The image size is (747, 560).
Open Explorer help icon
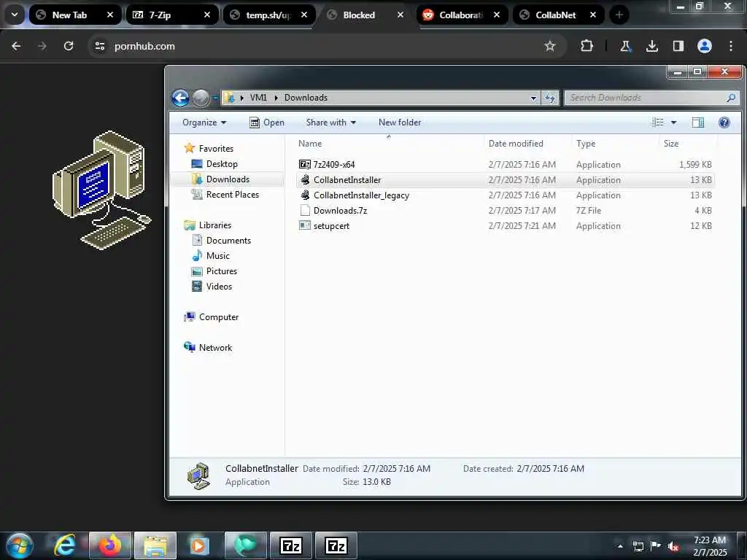(724, 122)
